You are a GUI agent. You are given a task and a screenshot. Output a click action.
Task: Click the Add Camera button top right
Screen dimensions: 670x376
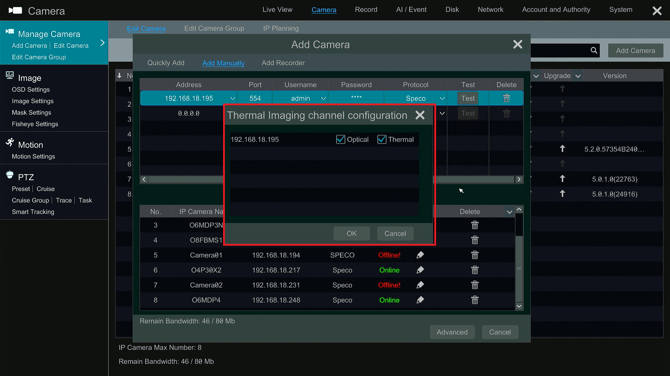point(635,50)
